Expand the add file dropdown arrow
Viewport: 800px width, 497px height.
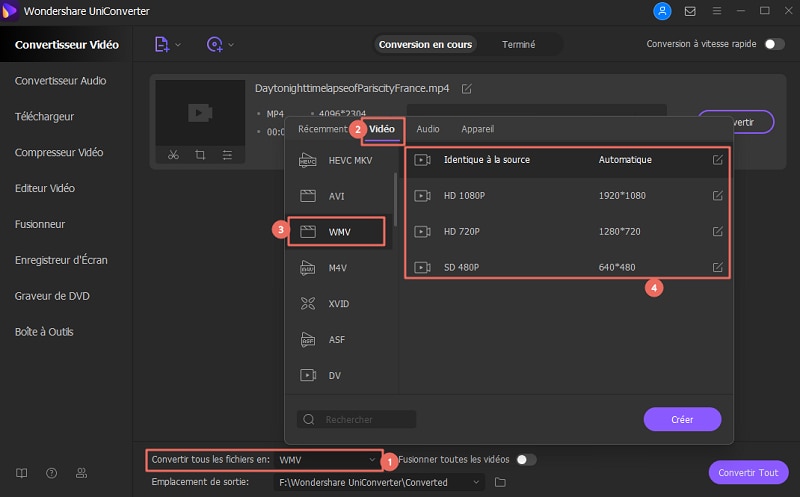[178, 45]
